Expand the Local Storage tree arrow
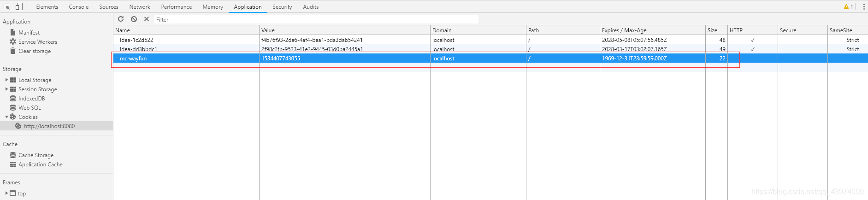 pos(6,80)
